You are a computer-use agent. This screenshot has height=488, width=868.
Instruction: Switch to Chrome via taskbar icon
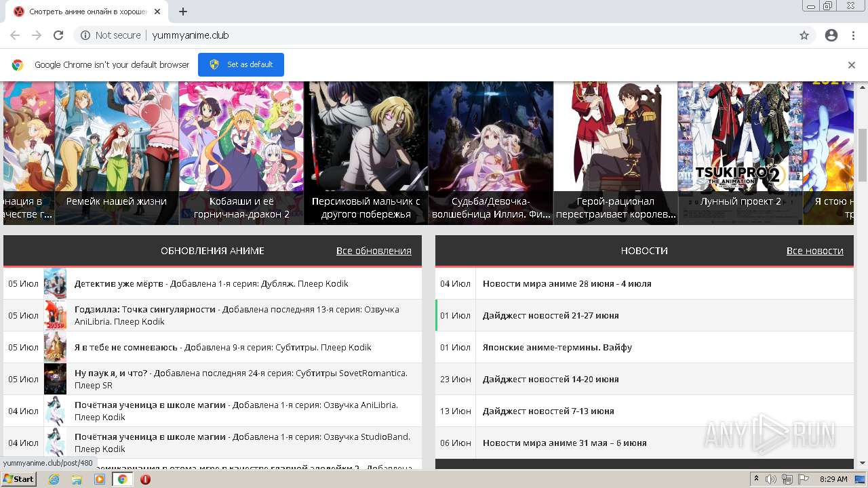(x=123, y=479)
